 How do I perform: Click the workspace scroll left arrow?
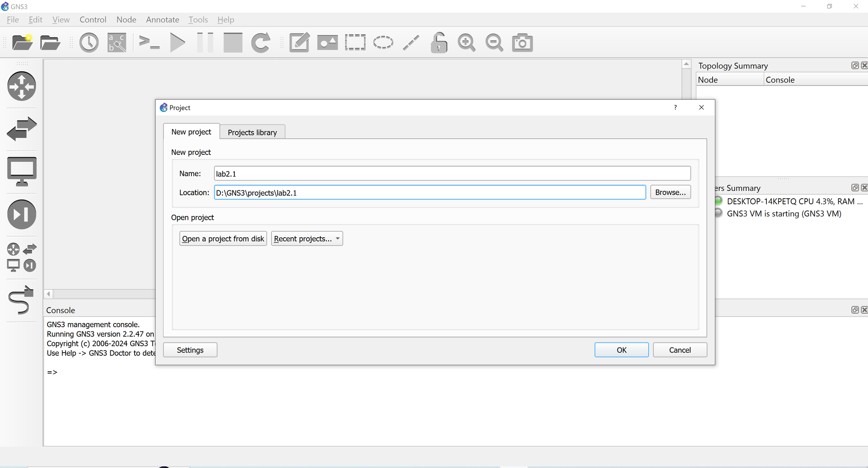point(49,294)
